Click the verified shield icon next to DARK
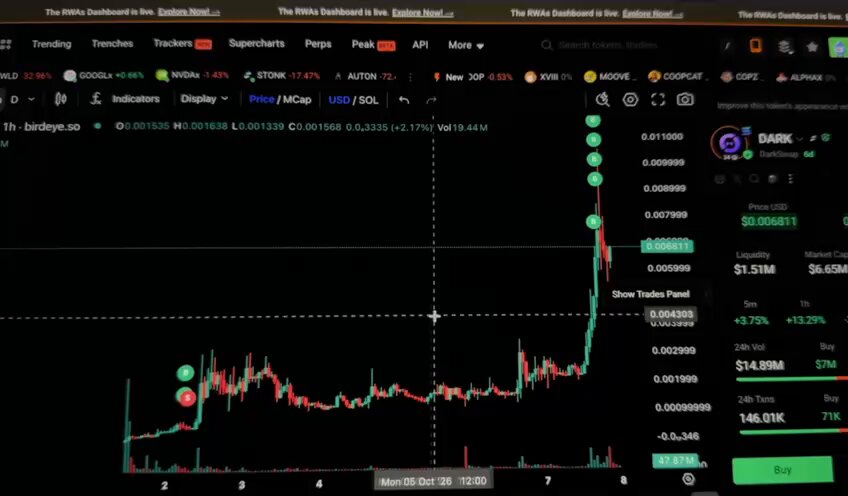The height and width of the screenshot is (496, 848). coord(826,138)
